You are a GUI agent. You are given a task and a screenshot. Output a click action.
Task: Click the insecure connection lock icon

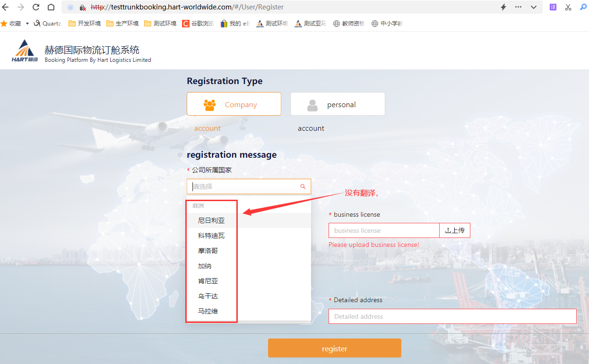point(82,8)
